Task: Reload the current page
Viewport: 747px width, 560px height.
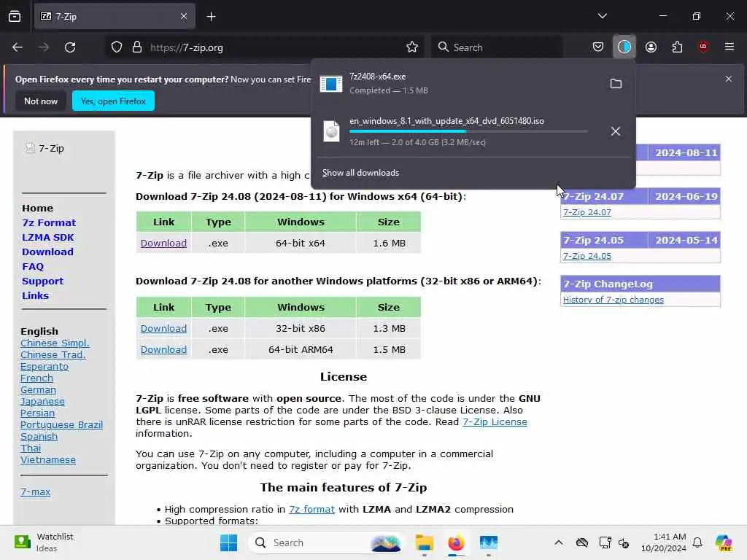Action: (x=70, y=47)
